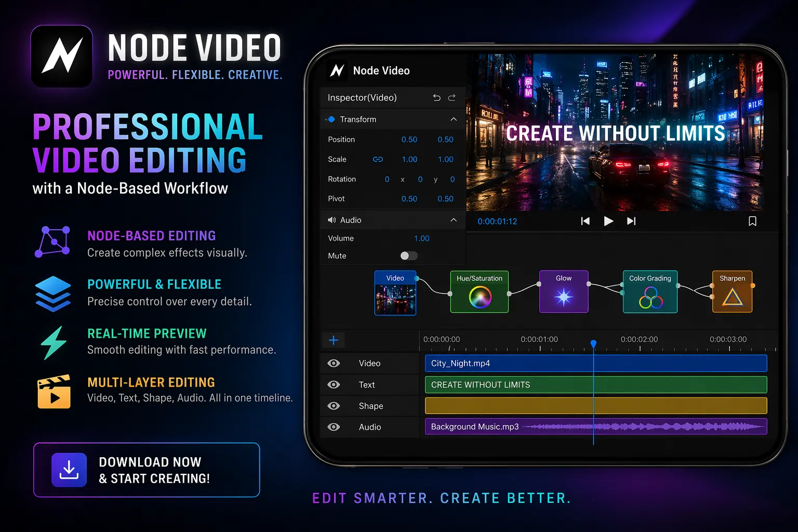Click timeline ruler at 0:00:02:00
798x532 pixels.
tap(639, 339)
